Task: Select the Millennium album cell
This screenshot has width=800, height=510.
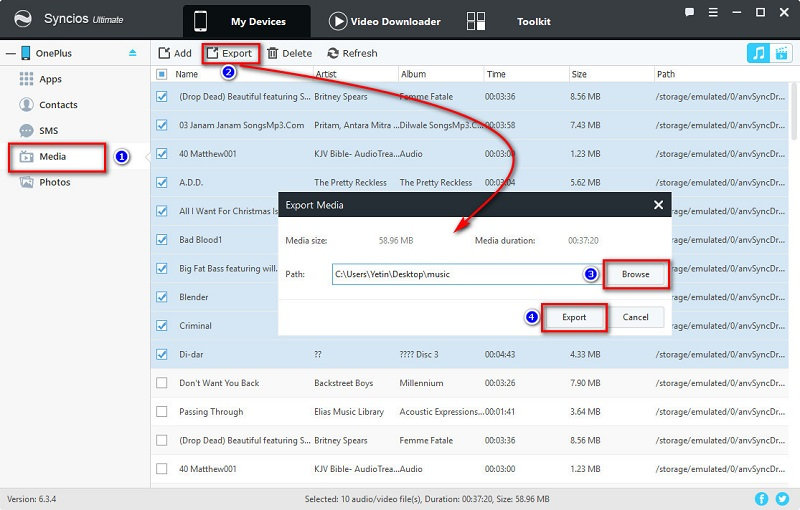Action: [x=421, y=383]
